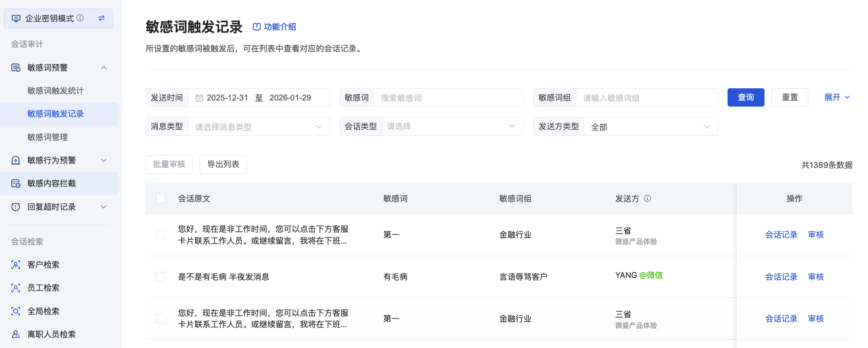This screenshot has height=348, width=868.
Task: Click the 共1389条数据 count text
Action: [x=827, y=165]
